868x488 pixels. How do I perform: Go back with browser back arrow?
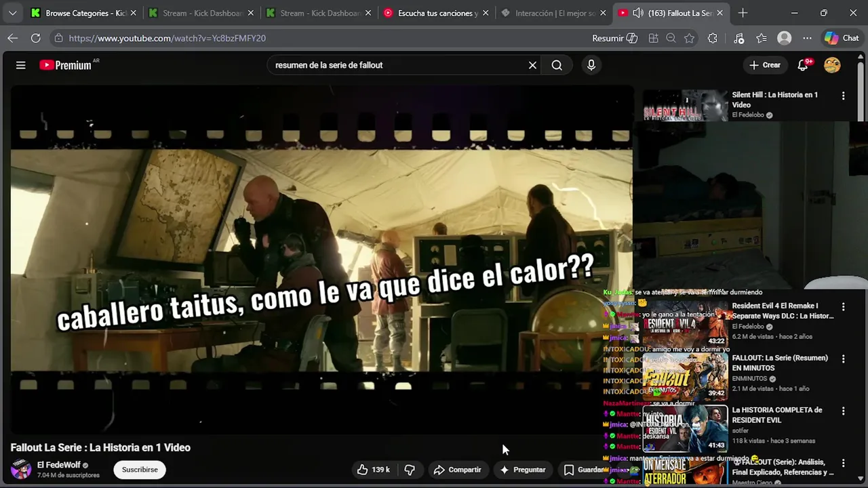(13, 38)
